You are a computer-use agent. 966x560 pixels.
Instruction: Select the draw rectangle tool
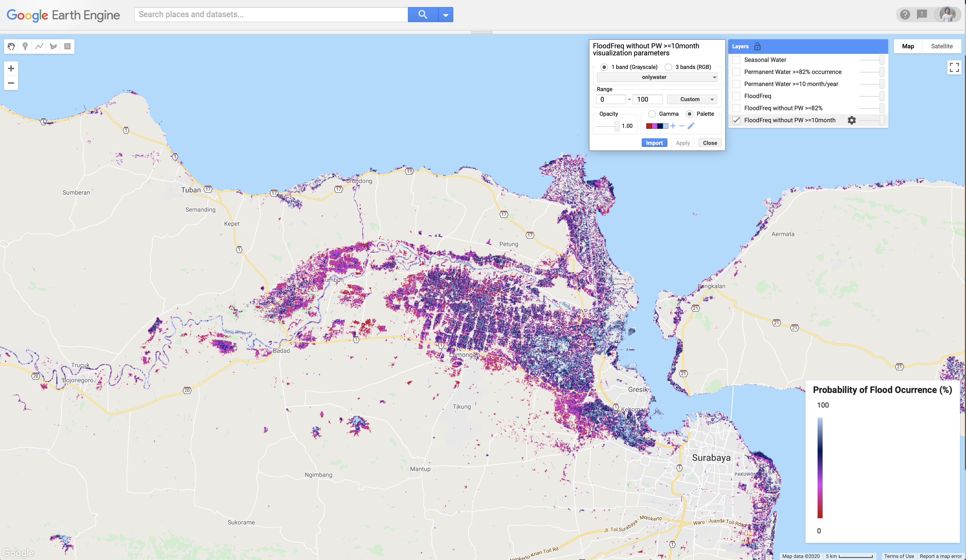coord(67,46)
